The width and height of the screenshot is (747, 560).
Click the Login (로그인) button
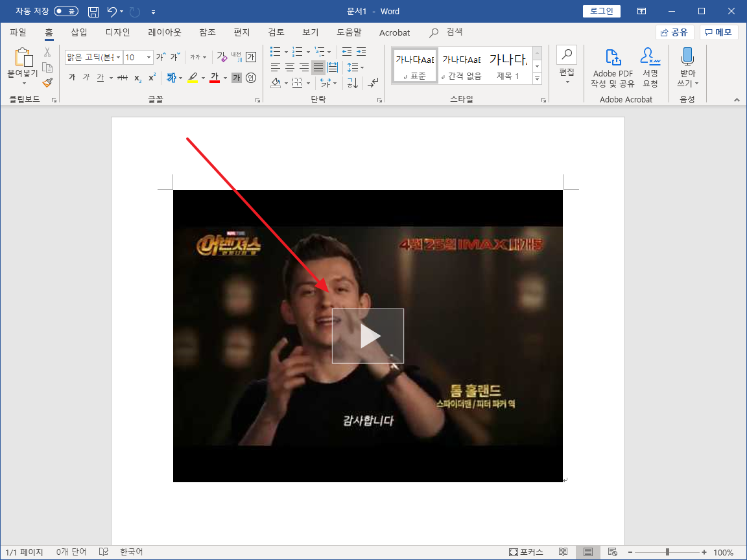point(602,11)
